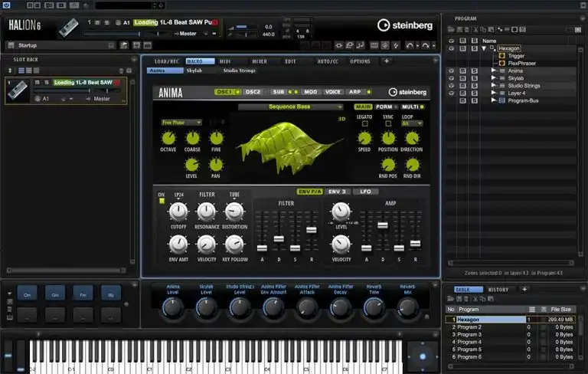Screen dimensions: 588x374
Task: Show the LFO section
Action: [365, 192]
